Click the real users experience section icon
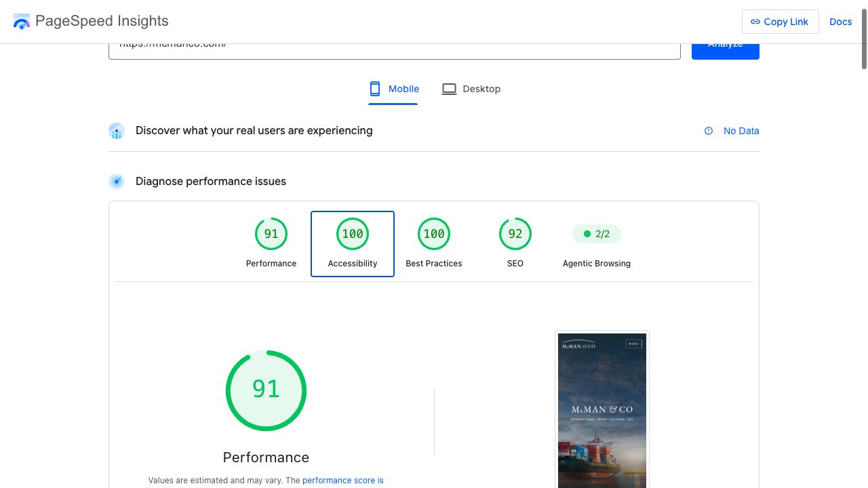868x488 pixels. tap(117, 131)
